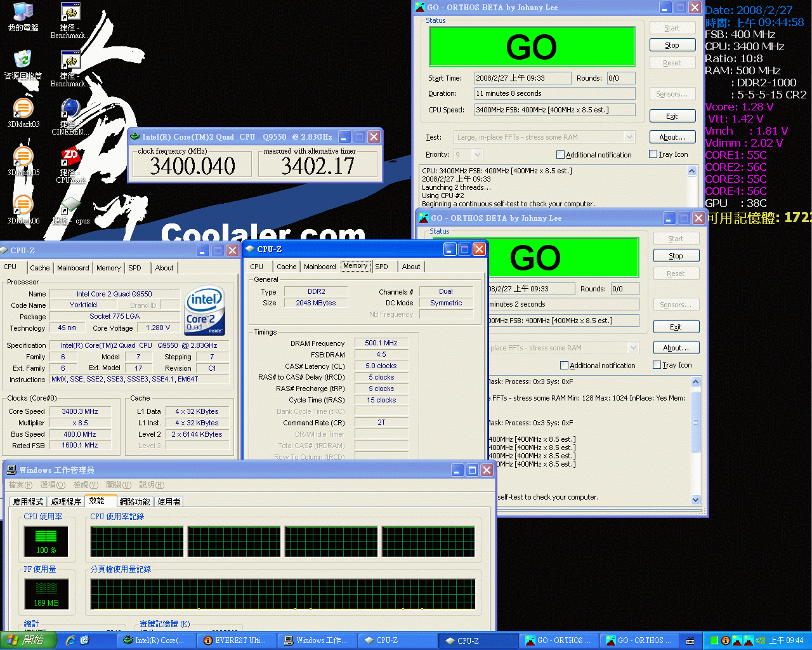This screenshot has width=812, height=650.
Task: Click CPU Speed field in upper ORTHOS
Action: 555,110
